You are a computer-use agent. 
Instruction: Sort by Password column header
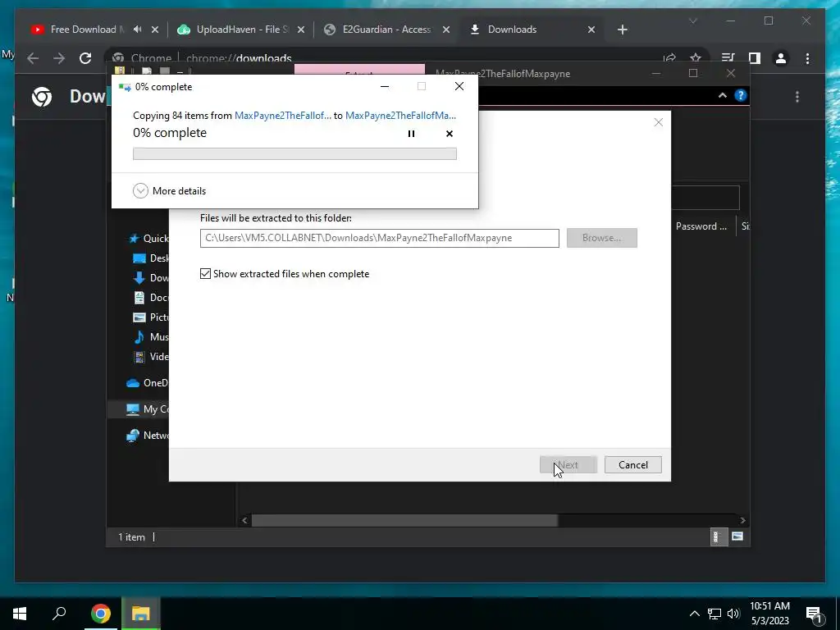click(x=701, y=226)
